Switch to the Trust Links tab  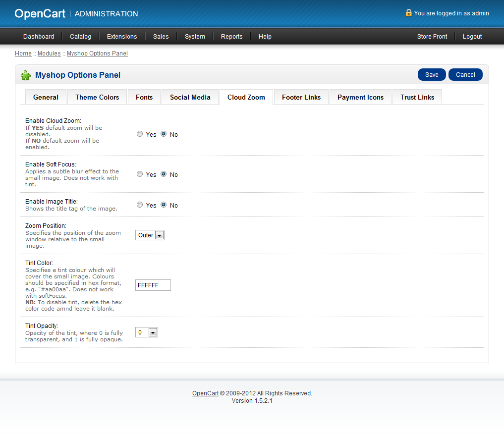click(x=417, y=97)
